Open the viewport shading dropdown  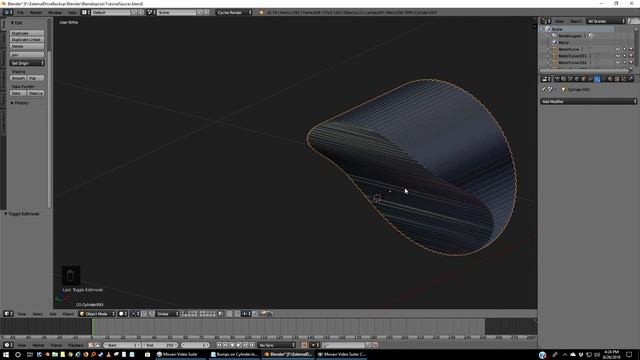pos(122,313)
